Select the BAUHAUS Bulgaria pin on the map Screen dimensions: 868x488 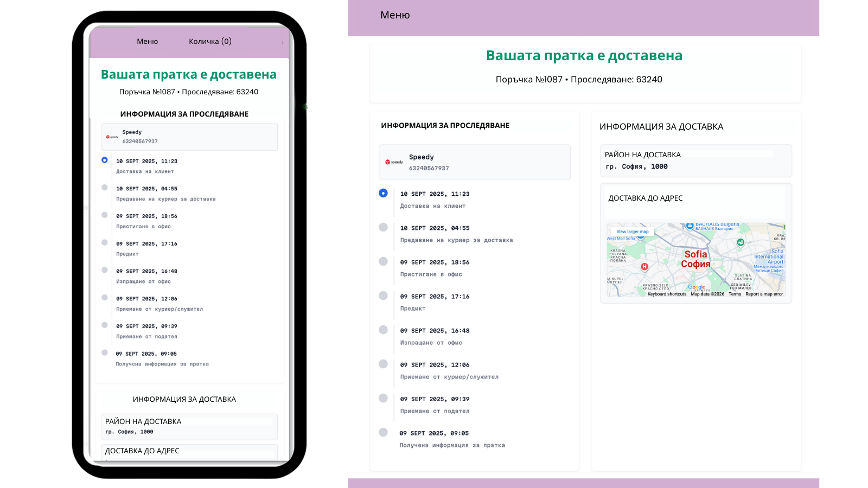click(690, 225)
